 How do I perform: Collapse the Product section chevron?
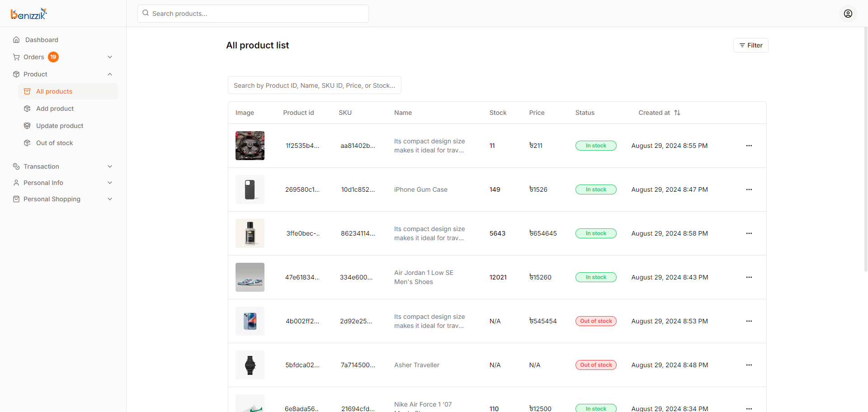pyautogui.click(x=110, y=74)
